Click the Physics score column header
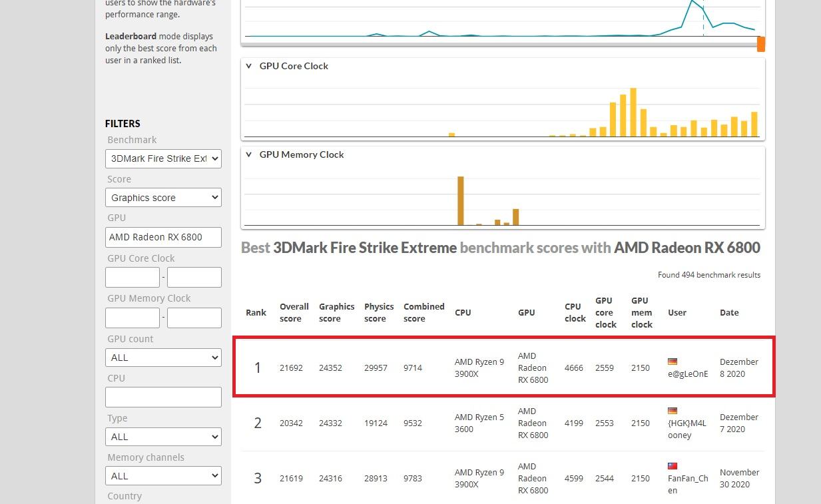 [x=379, y=312]
